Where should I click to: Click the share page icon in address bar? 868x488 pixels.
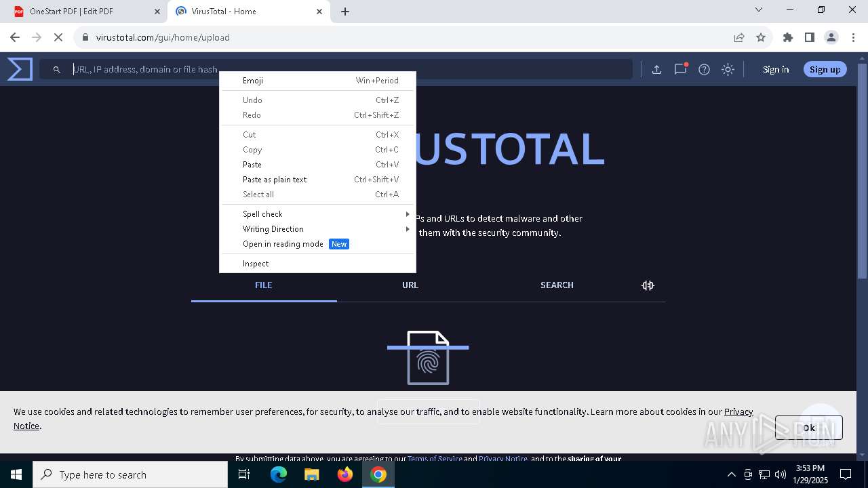[x=739, y=37]
